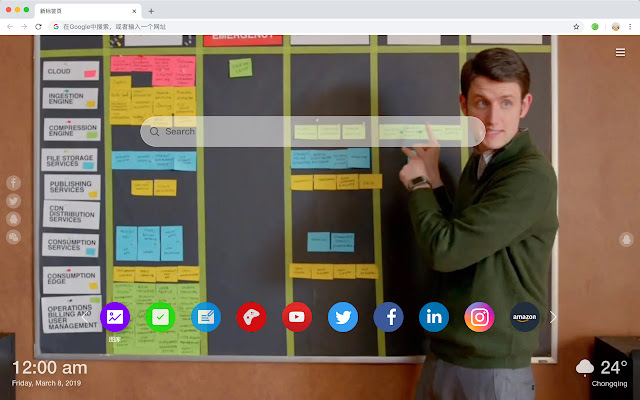Open the blue notes shortcut
This screenshot has height=400, width=640.
(x=206, y=317)
